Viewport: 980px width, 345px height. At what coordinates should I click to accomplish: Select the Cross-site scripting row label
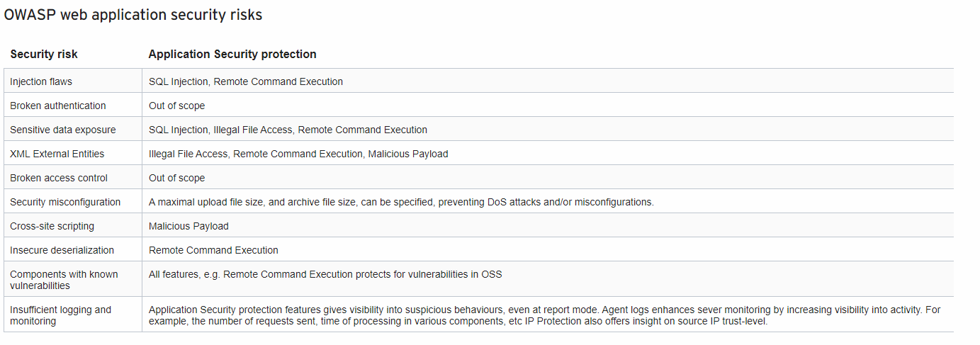coord(52,226)
